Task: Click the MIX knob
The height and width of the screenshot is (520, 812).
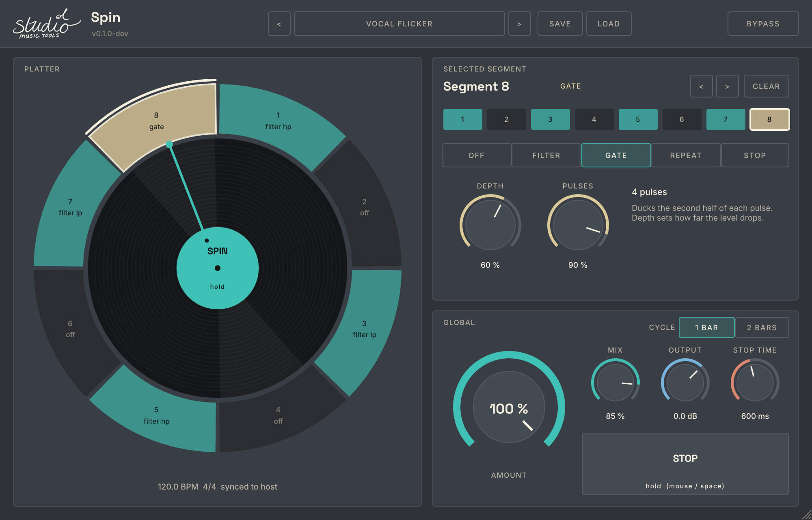Action: (x=615, y=383)
